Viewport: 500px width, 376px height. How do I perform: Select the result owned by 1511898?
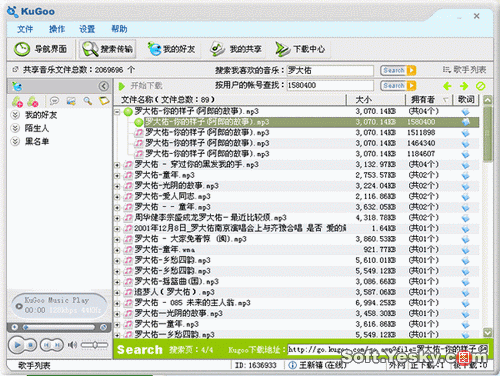297,133
